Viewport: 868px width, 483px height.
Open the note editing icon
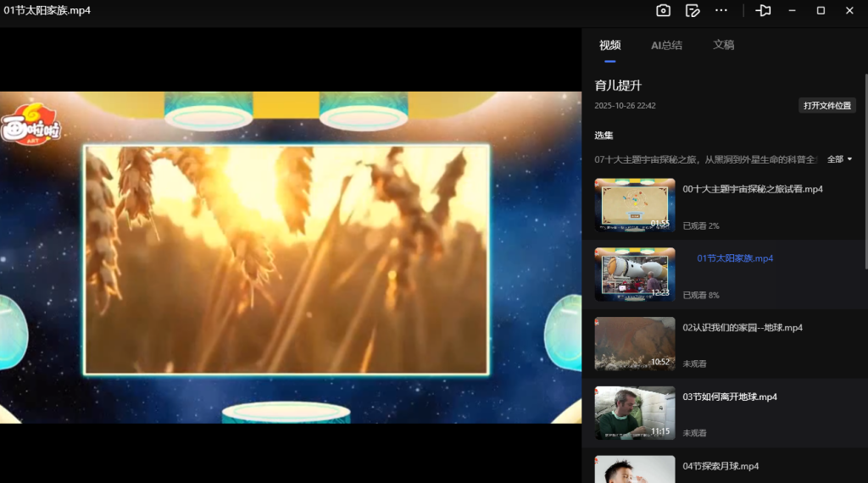pos(693,10)
